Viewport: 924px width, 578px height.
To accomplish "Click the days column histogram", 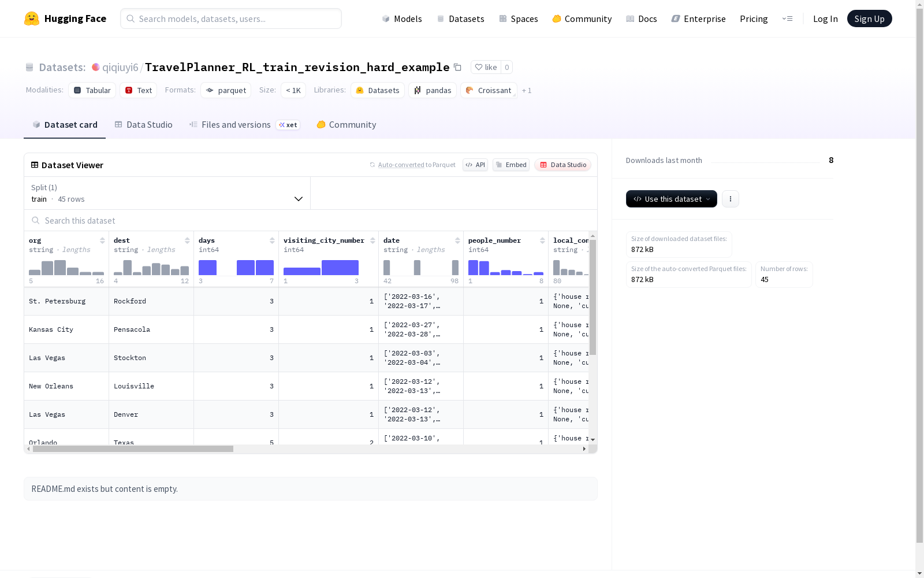I will point(236,268).
